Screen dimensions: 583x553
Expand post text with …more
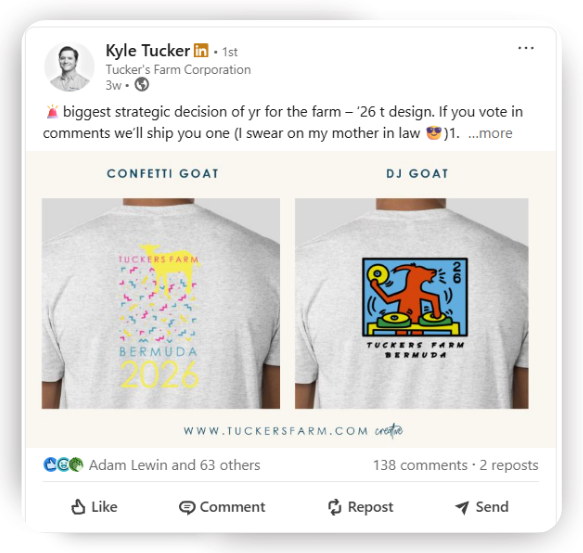click(490, 133)
